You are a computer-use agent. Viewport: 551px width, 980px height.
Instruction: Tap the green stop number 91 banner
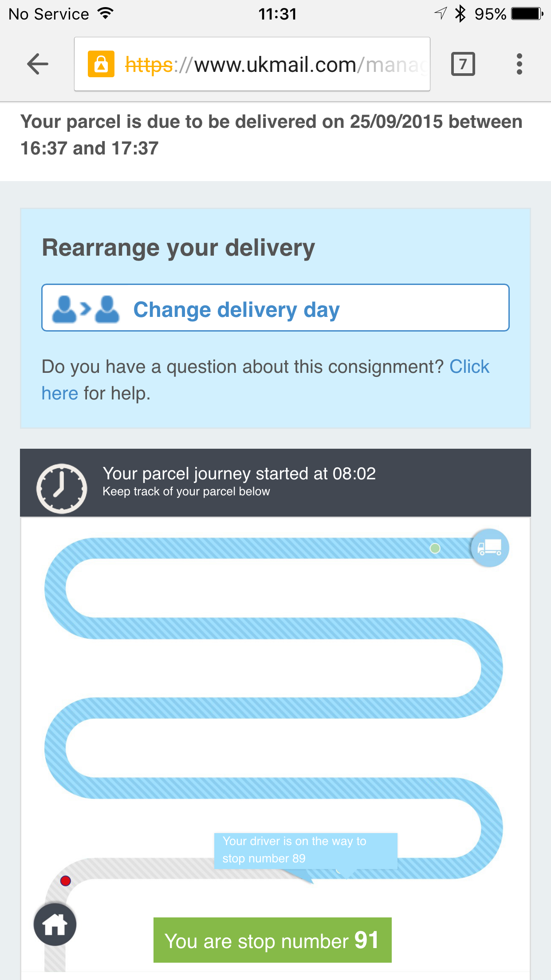tap(272, 940)
